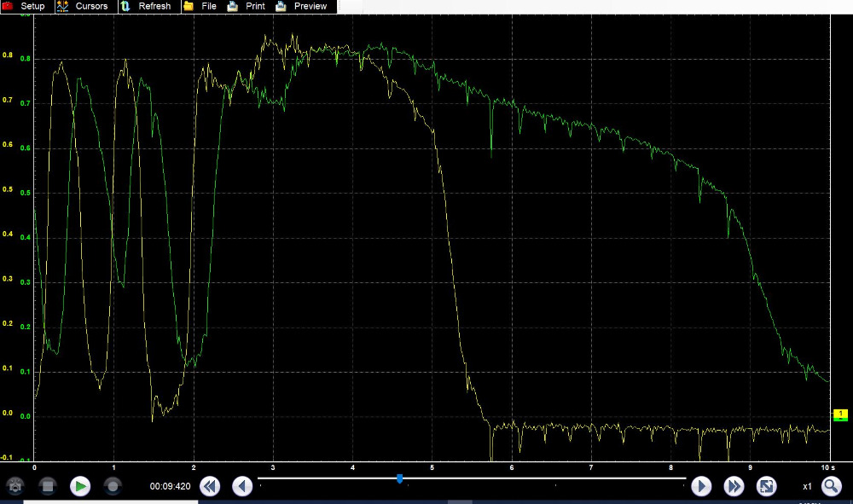Viewport: 853px width, 504px height.
Task: Click the expand view icon
Action: point(766,486)
